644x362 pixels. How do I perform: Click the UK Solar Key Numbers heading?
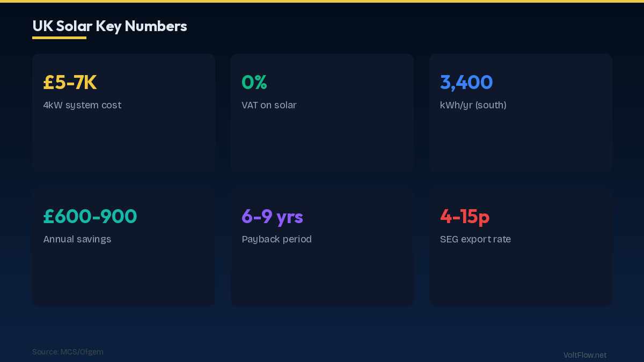[x=109, y=26]
